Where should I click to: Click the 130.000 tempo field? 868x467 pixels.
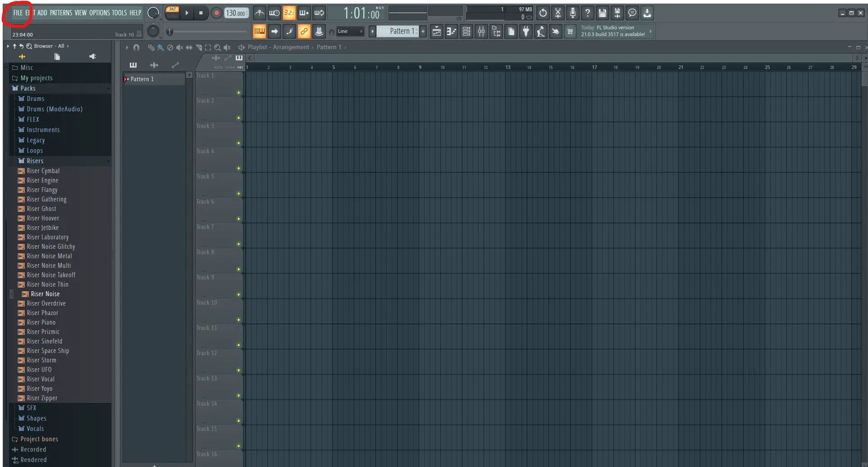(x=237, y=13)
